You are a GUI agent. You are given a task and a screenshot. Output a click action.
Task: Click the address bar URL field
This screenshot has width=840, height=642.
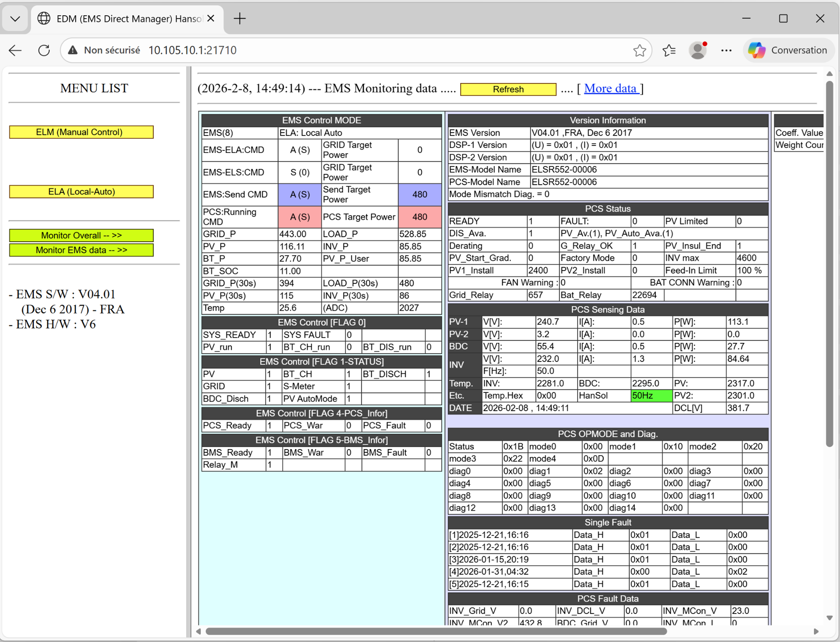click(344, 50)
